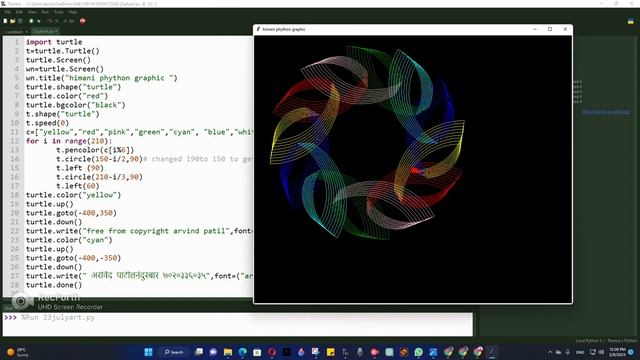Open the chat icon on the taskbar
The height and width of the screenshot is (360, 640).
coord(213,352)
